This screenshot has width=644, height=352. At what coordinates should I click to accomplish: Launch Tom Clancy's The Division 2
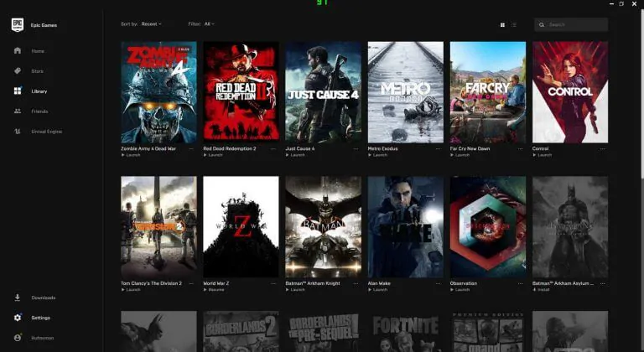[x=131, y=290]
